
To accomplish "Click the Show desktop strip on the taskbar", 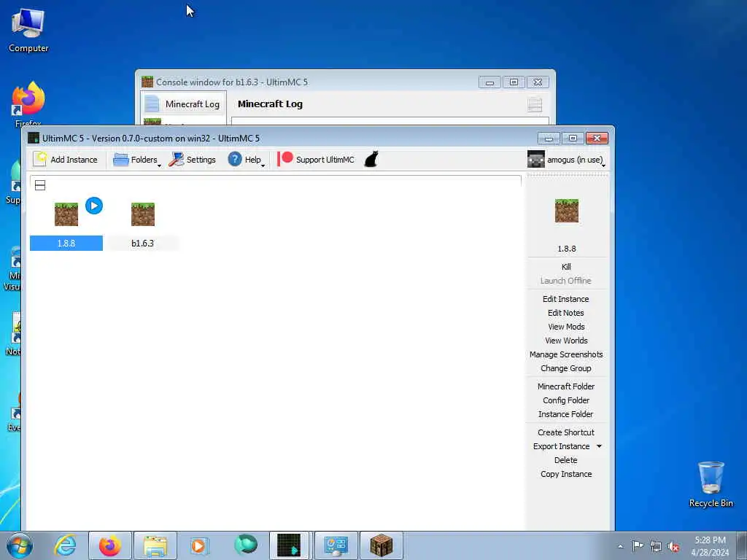I will tap(742, 545).
